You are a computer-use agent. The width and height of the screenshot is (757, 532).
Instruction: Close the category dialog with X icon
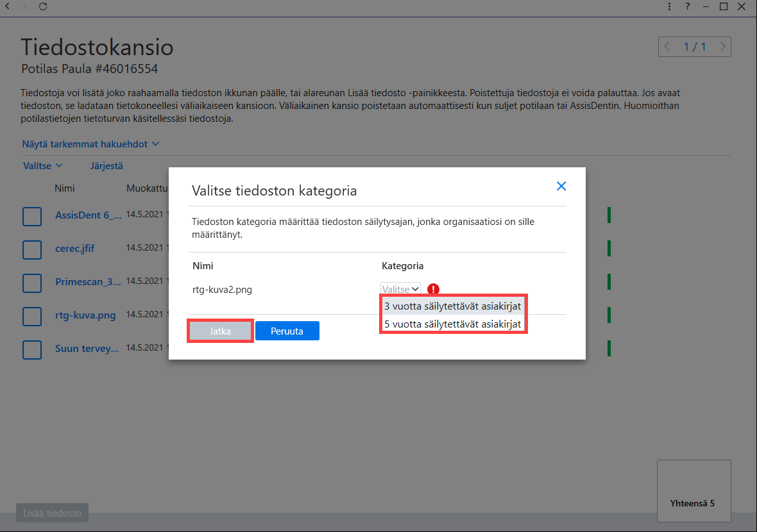561,186
